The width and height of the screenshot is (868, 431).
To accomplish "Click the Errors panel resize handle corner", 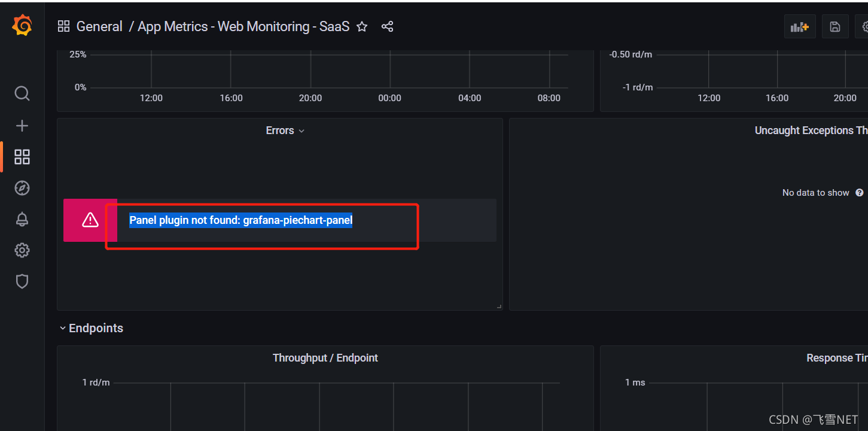I will (x=499, y=306).
